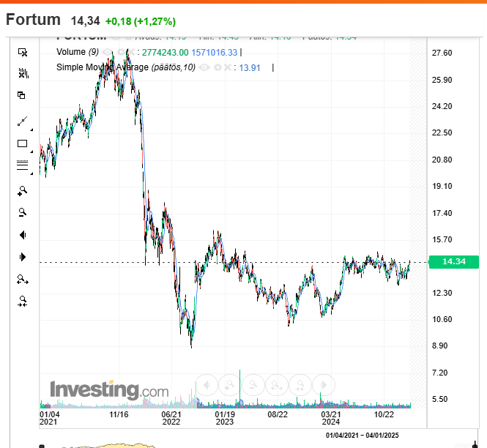This screenshot has height=448, width=487.
Task: Select the trend line drawing tool
Action: [23, 122]
